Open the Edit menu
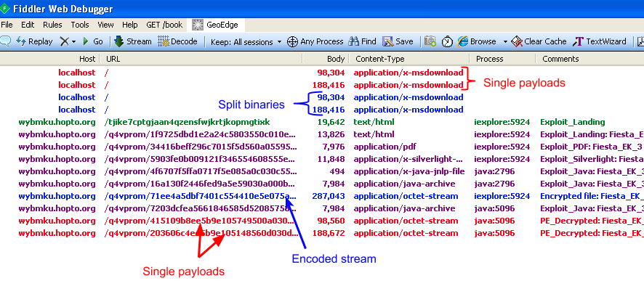644x286 pixels. (28, 25)
